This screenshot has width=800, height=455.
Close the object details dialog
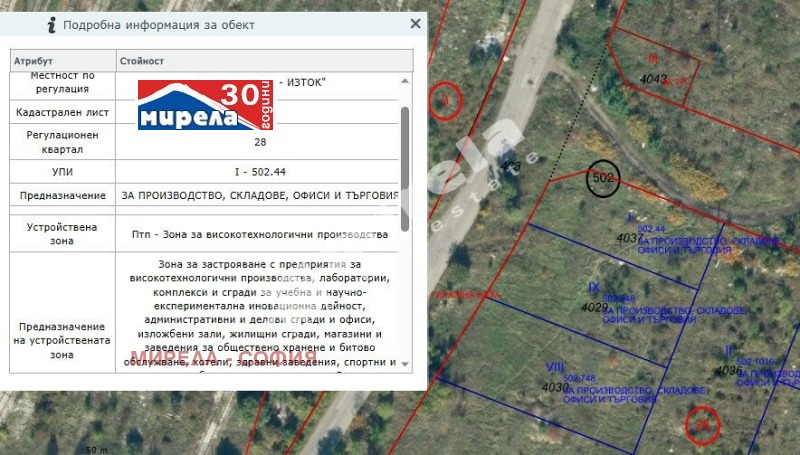[x=416, y=24]
